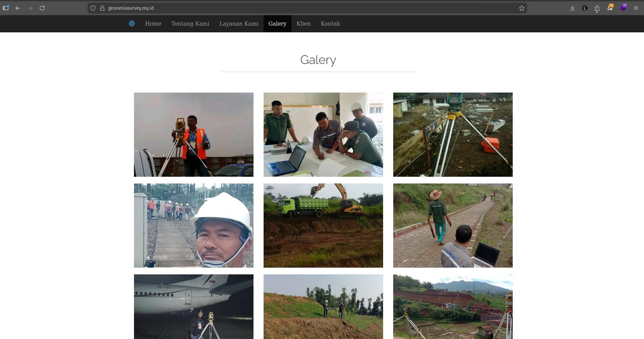
Task: View the surveyor in orange vest photo
Action: [x=194, y=135]
